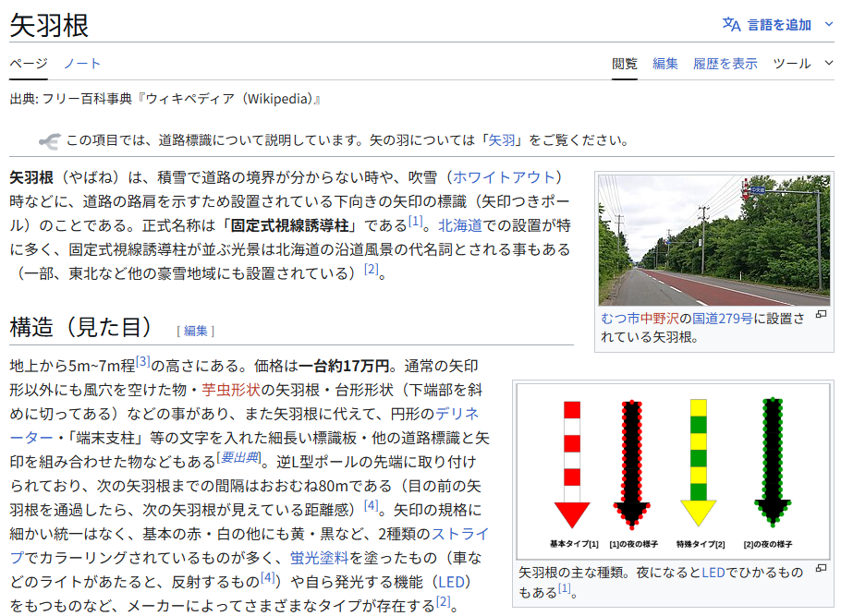
Task: Open the arrow types diagram image
Action: [x=672, y=471]
